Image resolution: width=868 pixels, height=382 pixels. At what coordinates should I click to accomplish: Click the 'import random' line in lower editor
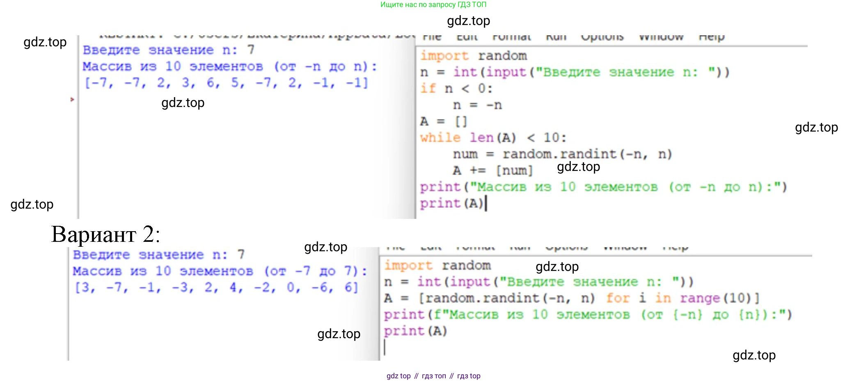click(x=437, y=266)
